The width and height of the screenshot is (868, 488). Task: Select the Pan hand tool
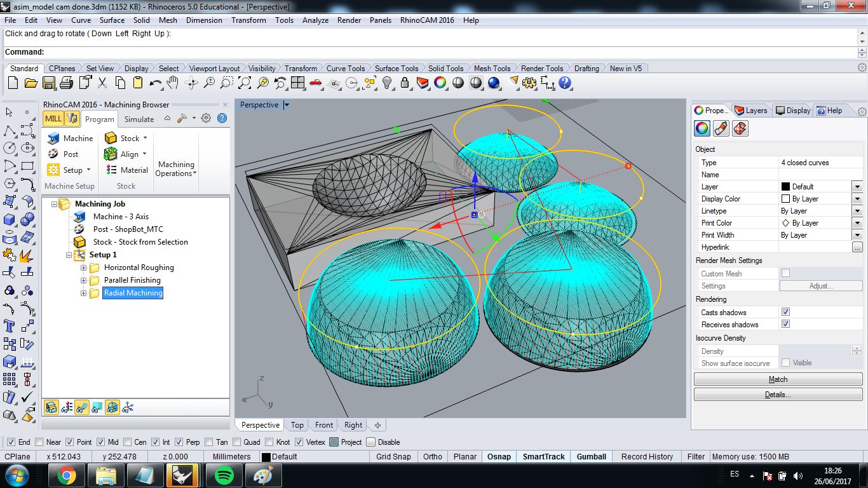click(x=173, y=83)
